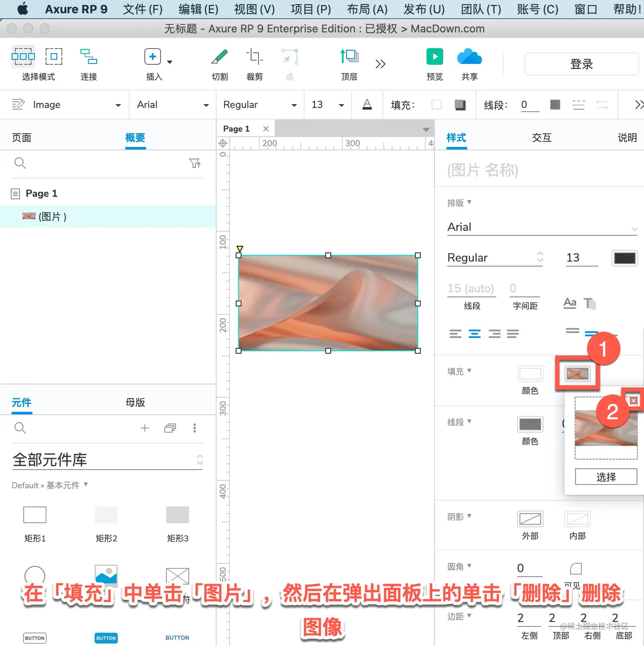Click the duplicate library icon

(x=170, y=428)
